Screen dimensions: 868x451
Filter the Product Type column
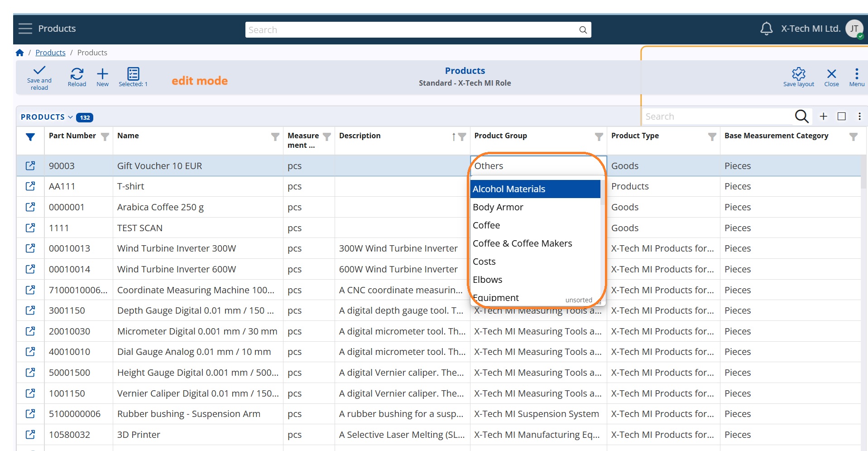point(712,137)
